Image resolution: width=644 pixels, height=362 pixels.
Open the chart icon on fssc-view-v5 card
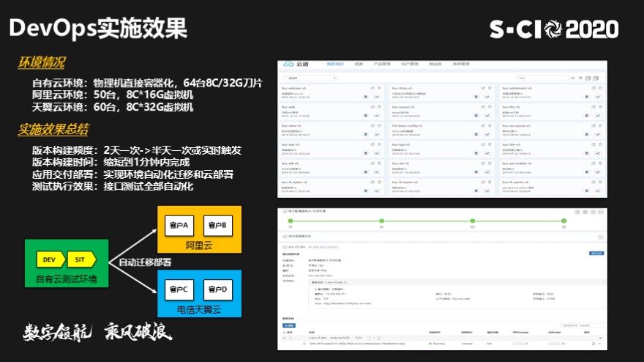377,135
